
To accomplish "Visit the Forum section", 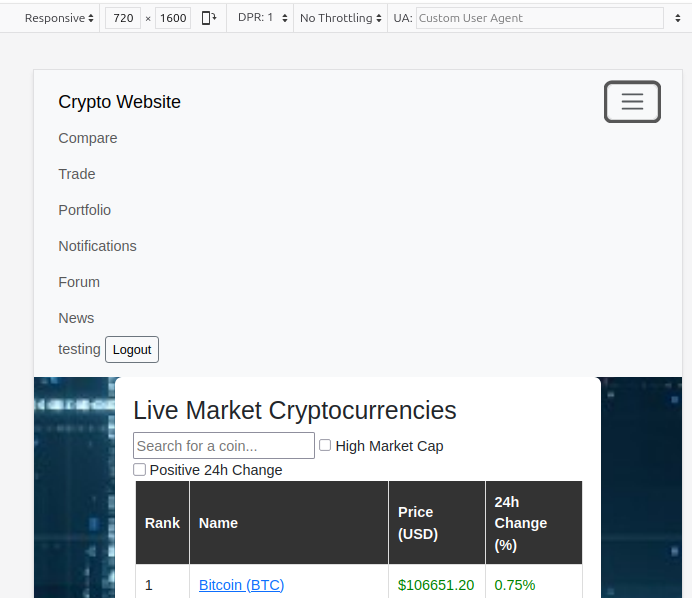I will tap(79, 282).
